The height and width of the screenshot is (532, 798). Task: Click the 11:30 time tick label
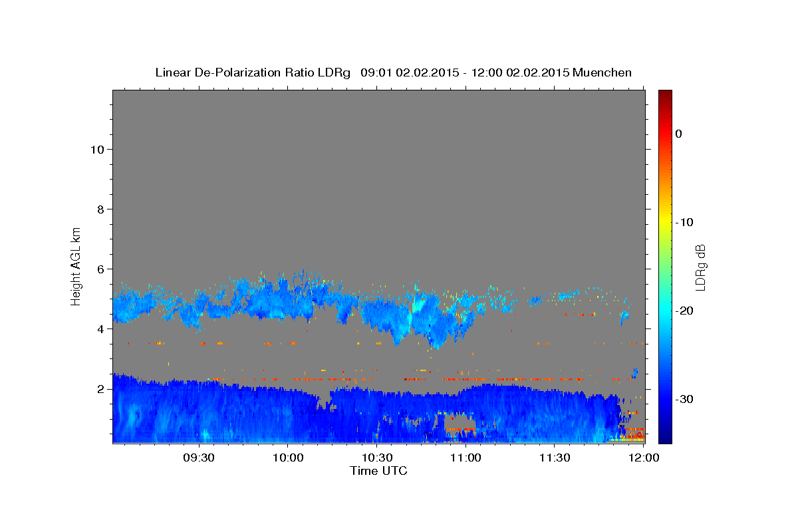pyautogui.click(x=555, y=458)
